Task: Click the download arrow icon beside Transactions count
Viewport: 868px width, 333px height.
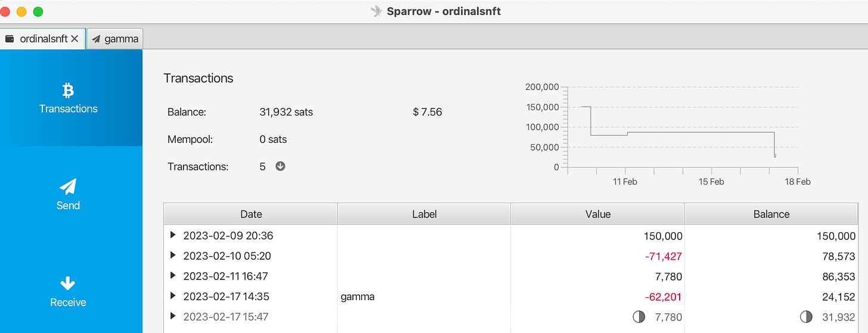Action: (280, 166)
